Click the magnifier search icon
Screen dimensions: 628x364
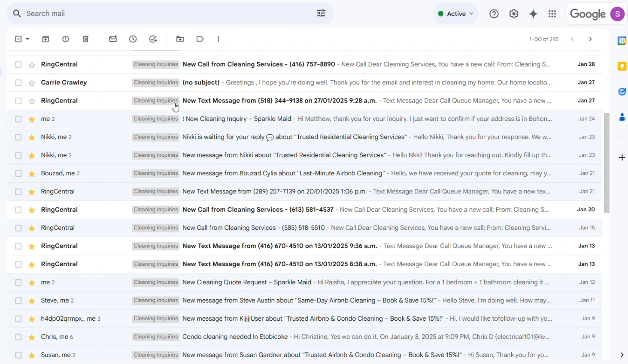pos(17,14)
